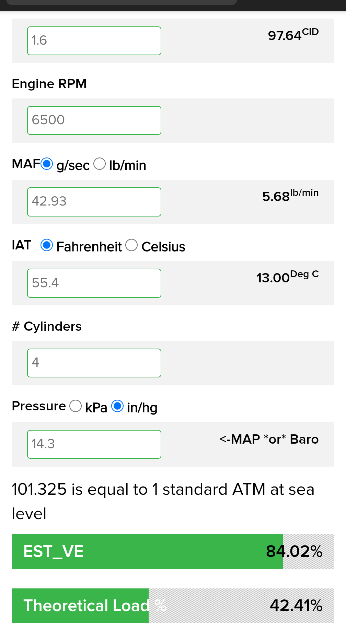
Task: Click the "<-MAP *or* Baro" hint text
Action: tap(269, 440)
